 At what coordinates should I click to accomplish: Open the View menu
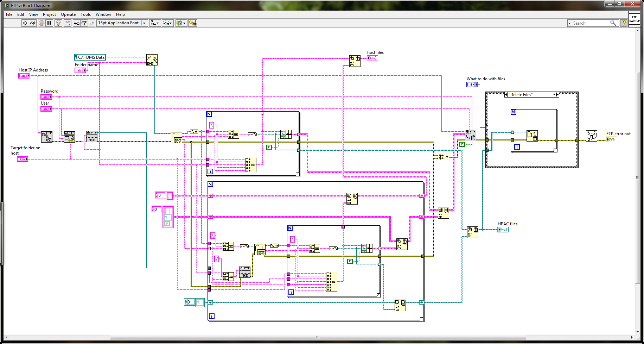pos(33,14)
